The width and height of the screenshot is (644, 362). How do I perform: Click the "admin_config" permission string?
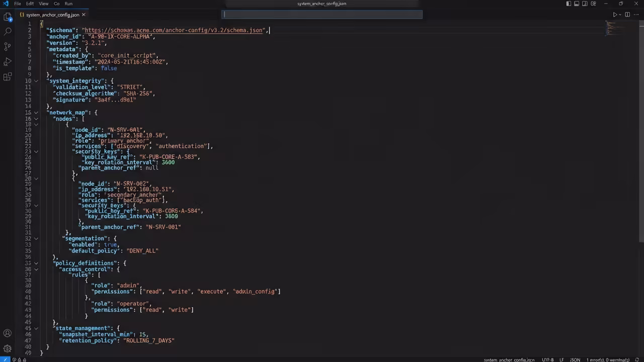[x=255, y=291]
